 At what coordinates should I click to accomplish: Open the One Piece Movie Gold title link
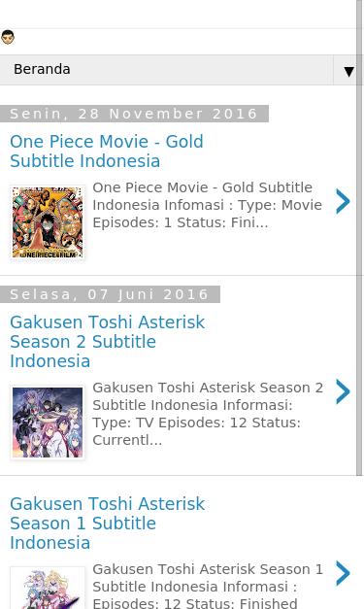(107, 152)
